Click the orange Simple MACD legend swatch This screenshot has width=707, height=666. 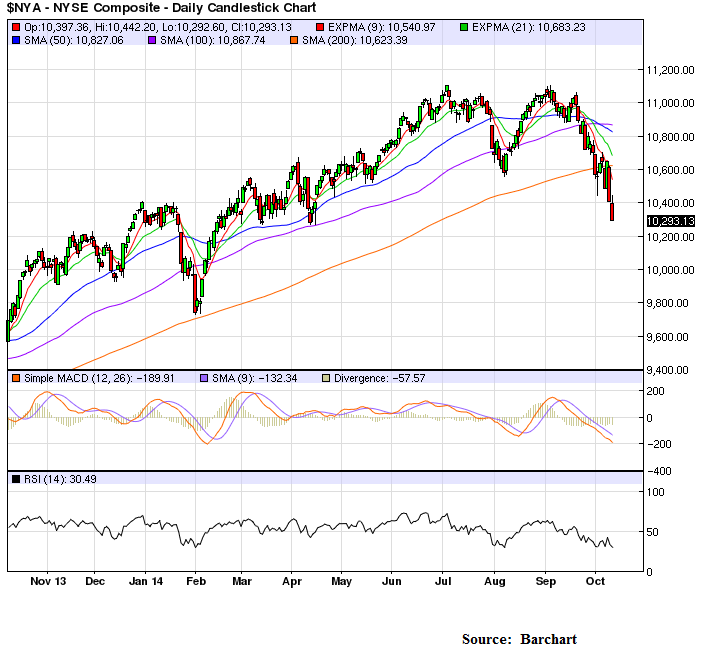pos(14,378)
